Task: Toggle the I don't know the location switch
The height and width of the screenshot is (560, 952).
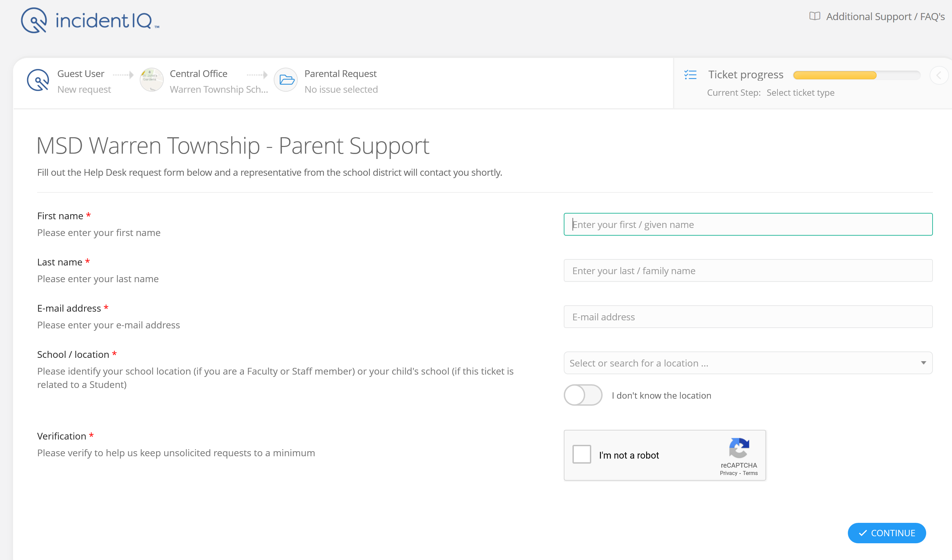Action: pos(583,395)
